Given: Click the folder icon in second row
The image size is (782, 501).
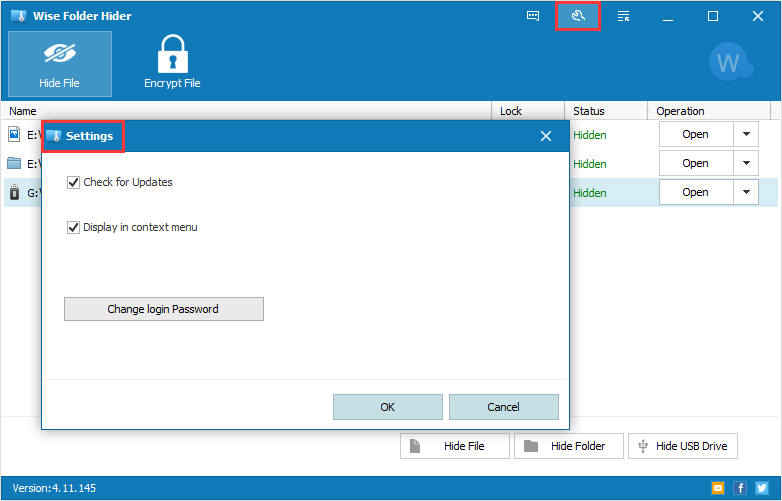Looking at the screenshot, I should tap(14, 163).
